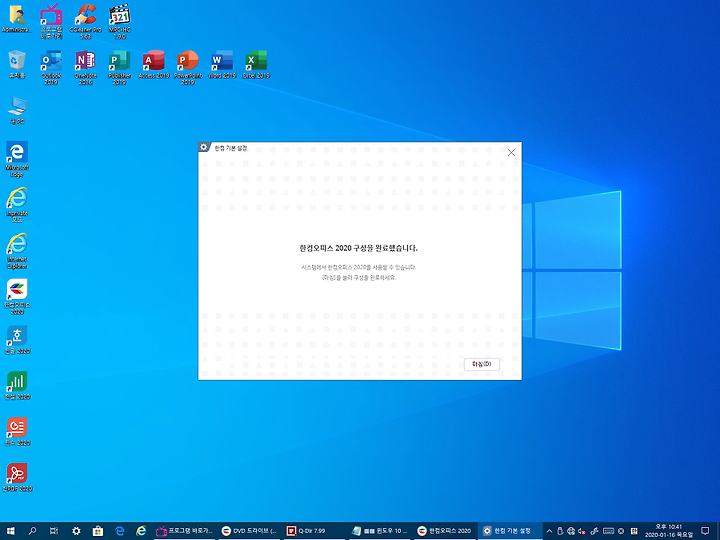720x540 pixels.
Task: Open the network globe tray icon
Action: click(x=571, y=531)
